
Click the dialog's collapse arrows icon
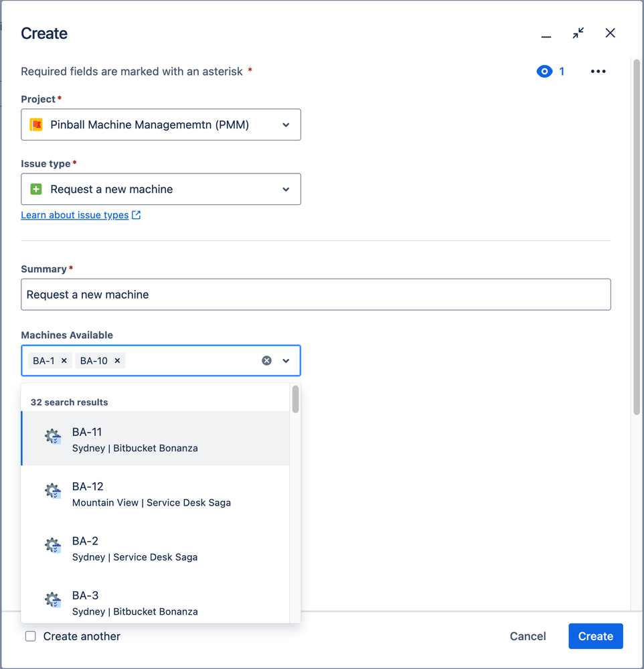click(578, 33)
